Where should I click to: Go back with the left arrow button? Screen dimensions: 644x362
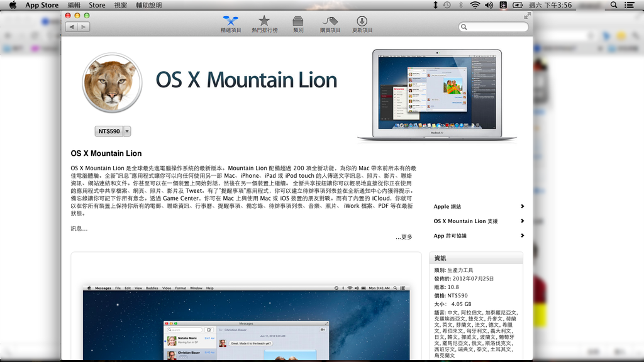tap(72, 27)
